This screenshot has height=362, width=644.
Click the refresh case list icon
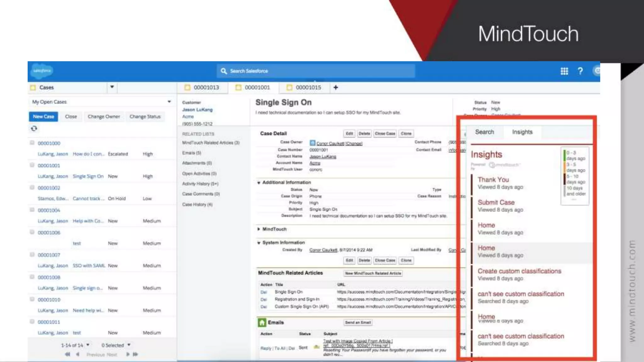(34, 129)
